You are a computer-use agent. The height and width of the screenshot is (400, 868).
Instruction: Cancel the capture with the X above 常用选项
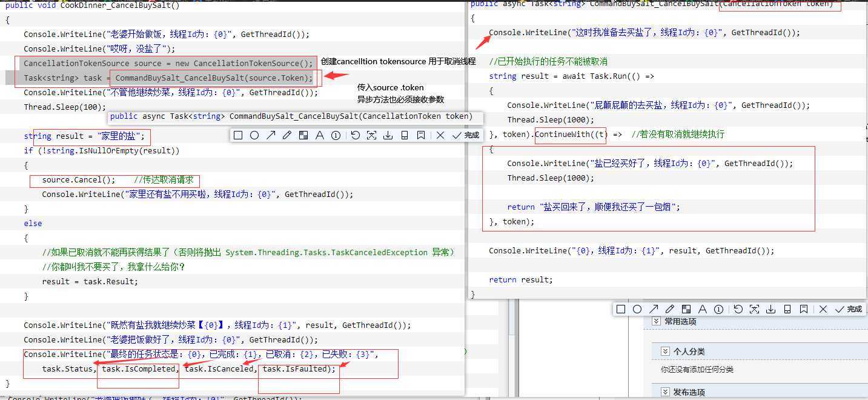823,309
